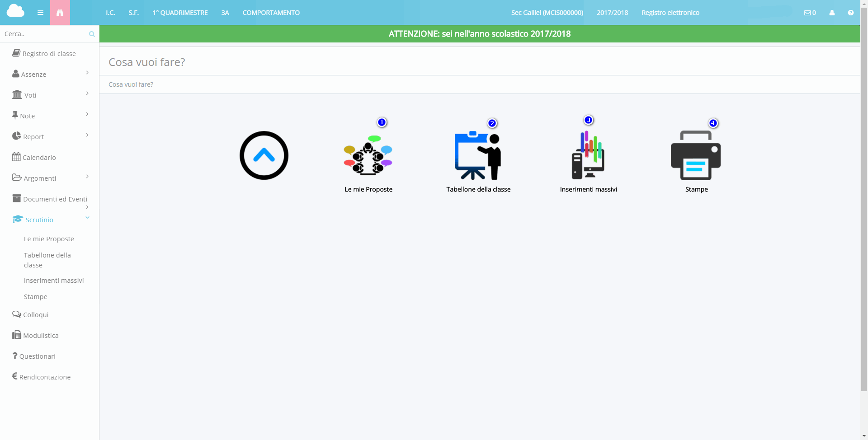Click the pink binoculars icon
868x440 pixels.
click(60, 13)
